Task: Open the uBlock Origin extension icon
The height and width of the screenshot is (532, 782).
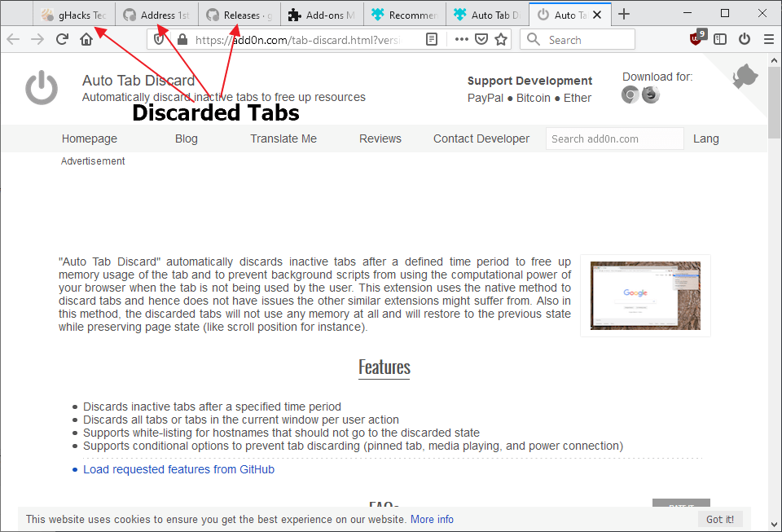Action: point(696,38)
